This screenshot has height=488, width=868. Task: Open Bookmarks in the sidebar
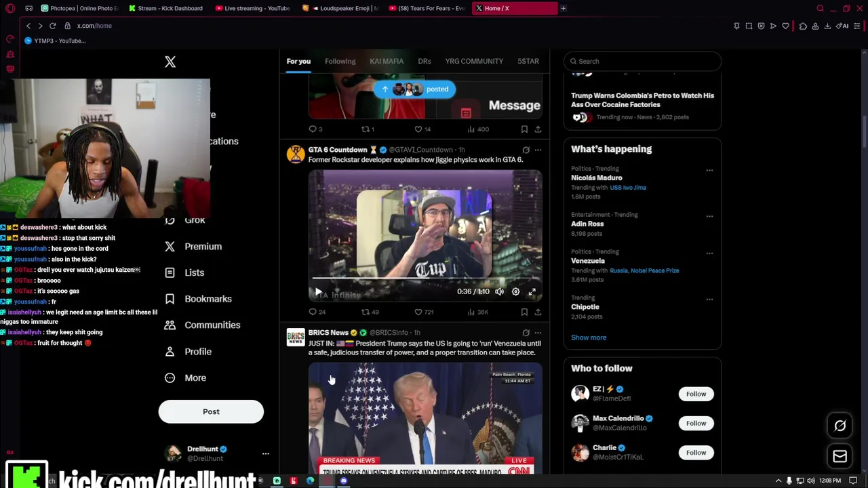pyautogui.click(x=198, y=299)
